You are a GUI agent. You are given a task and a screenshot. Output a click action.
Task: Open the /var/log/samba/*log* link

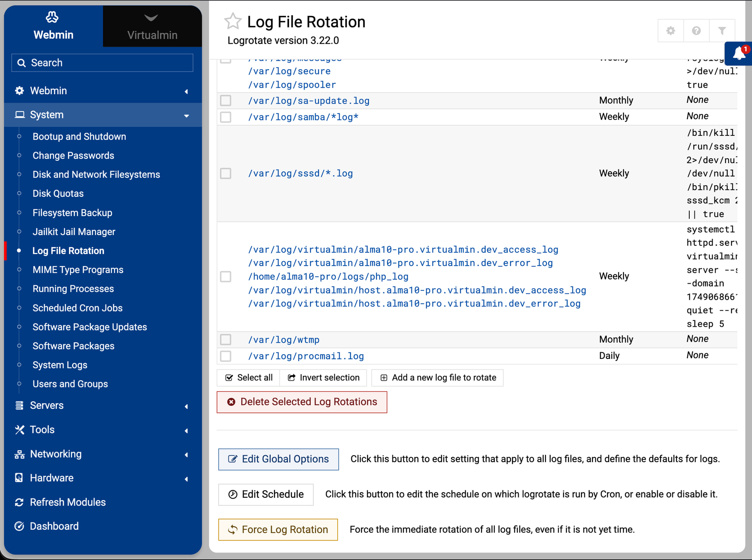(303, 117)
